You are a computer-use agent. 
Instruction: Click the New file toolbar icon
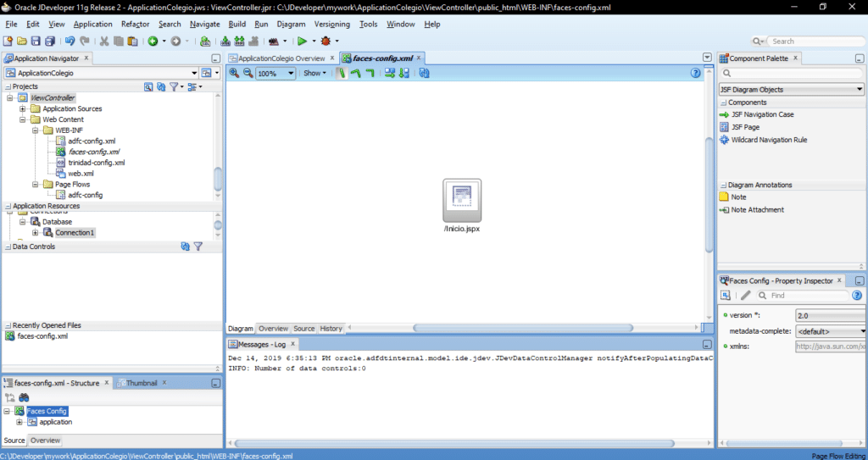8,41
